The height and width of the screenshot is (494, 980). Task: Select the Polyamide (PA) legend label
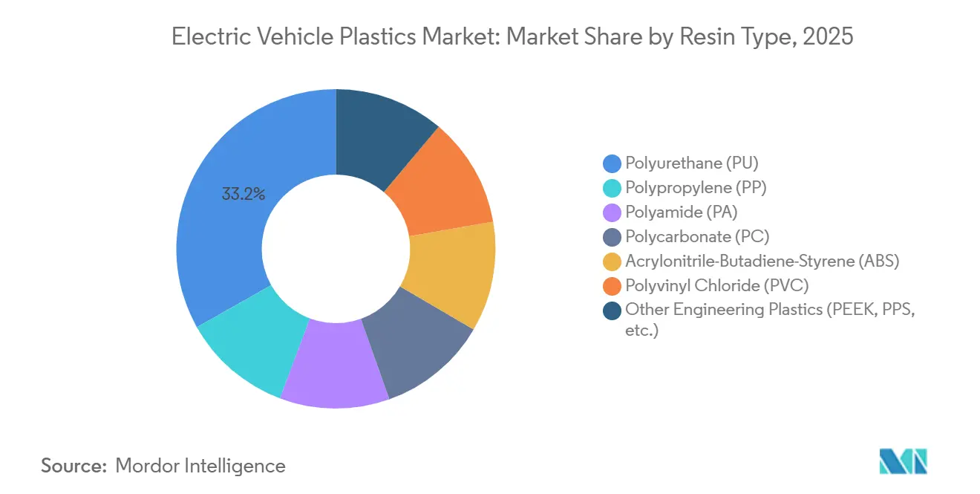[682, 212]
